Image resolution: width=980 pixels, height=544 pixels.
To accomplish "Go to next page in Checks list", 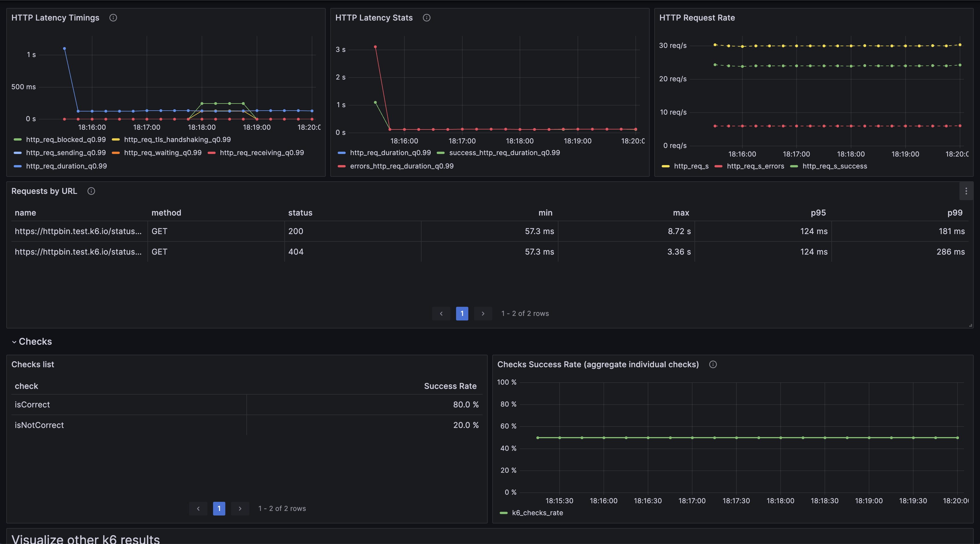I will coord(240,509).
